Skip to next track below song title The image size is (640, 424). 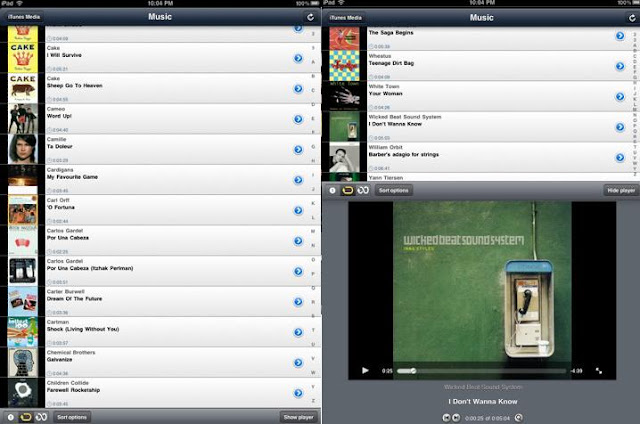click(456, 418)
